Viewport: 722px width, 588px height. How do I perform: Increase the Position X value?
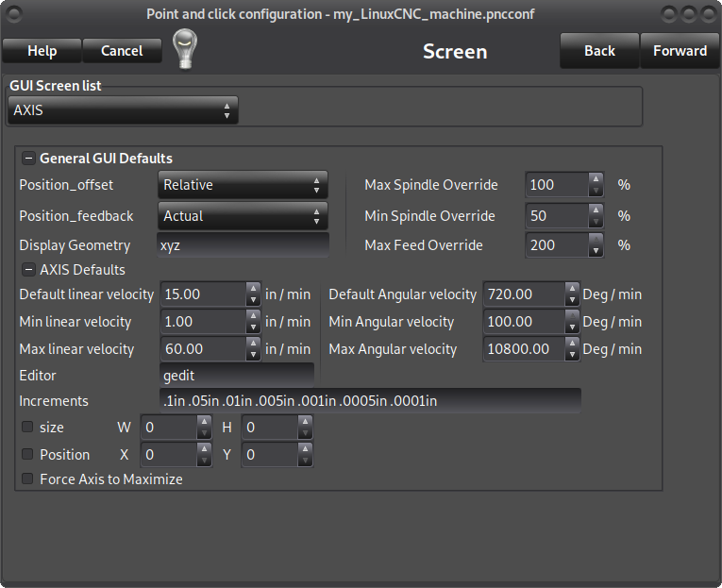204,449
